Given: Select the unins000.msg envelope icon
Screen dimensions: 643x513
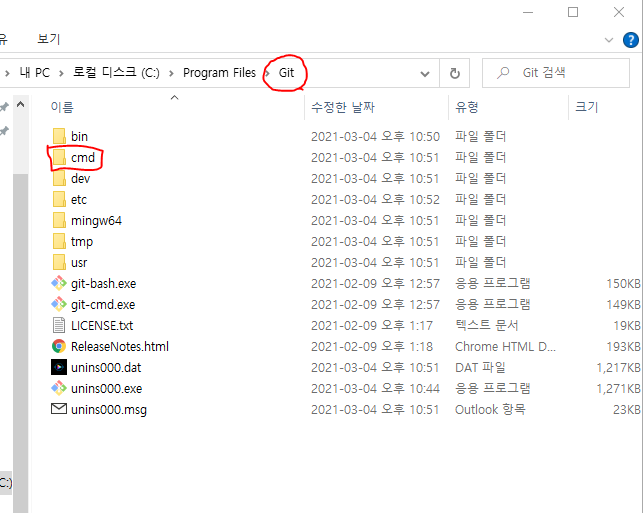Looking at the screenshot, I should 59,409.
